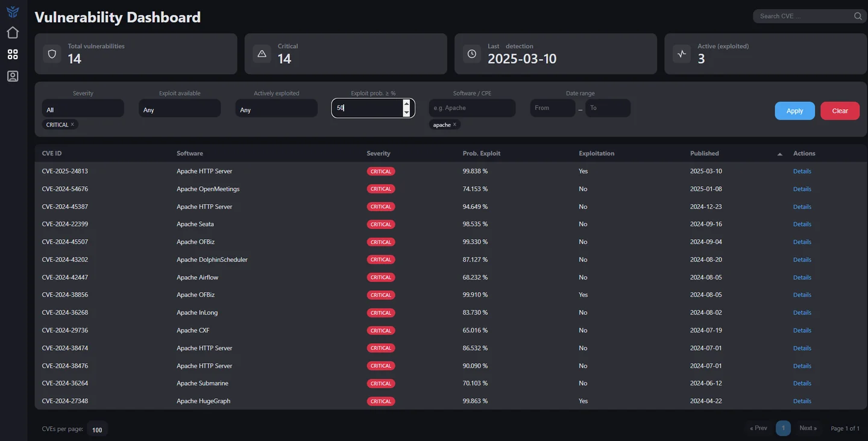Screen dimensions: 868x441
Task: Select page 1 in pagination
Action: click(x=783, y=428)
